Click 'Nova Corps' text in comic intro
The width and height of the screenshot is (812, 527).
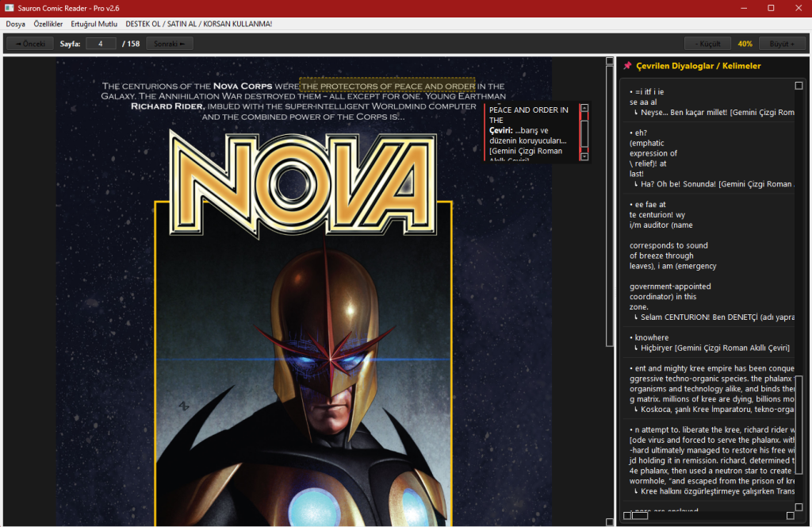243,86
